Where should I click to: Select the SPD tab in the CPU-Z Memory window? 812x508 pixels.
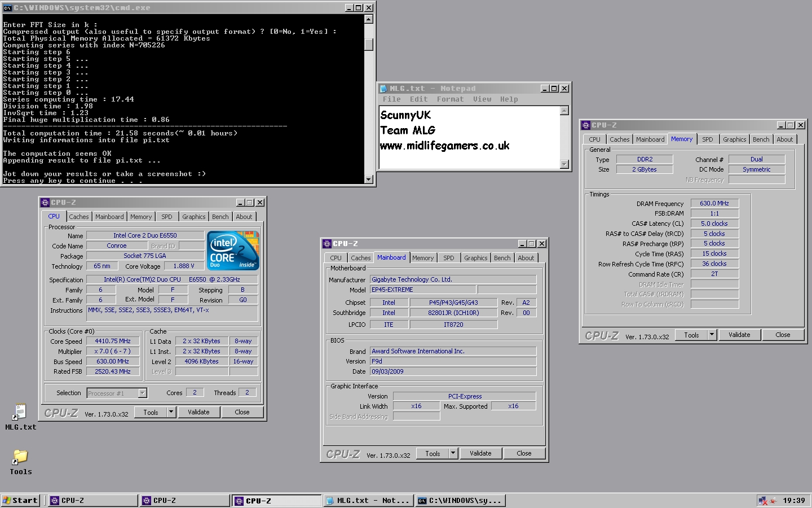(x=708, y=139)
